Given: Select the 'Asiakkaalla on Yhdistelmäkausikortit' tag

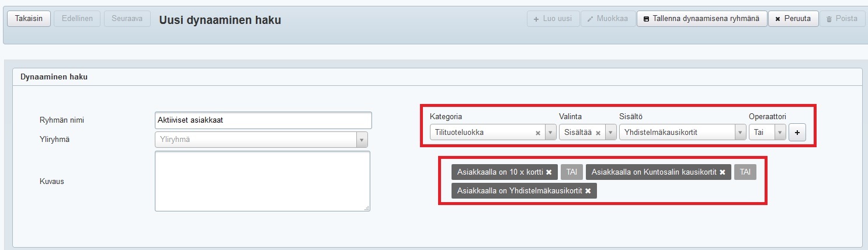Looking at the screenshot, I should coord(519,191).
